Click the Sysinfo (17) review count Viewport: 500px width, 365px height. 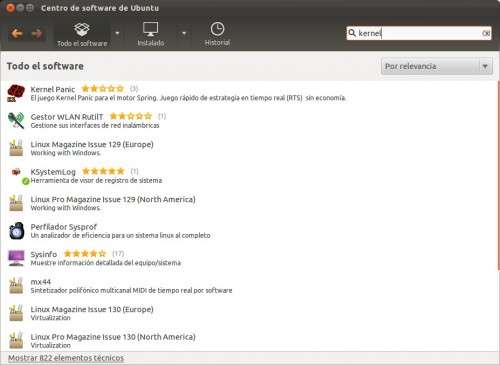(x=118, y=254)
